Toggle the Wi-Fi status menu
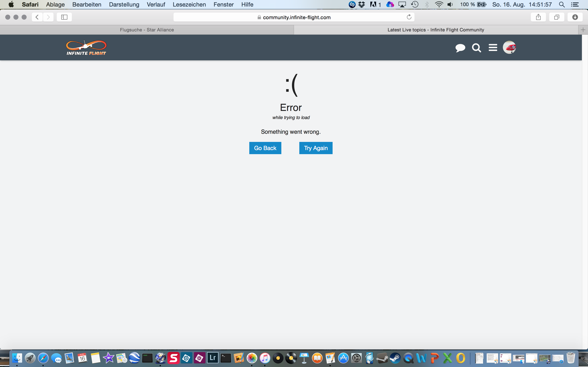Screen dimensions: 588x367 click(439, 4)
